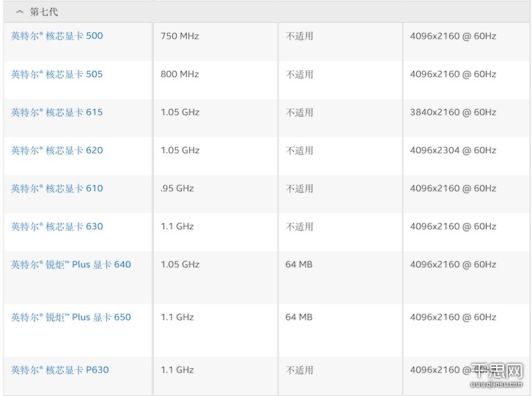The height and width of the screenshot is (396, 532).
Task: Click the 800 MHz frequency cell
Action: pyautogui.click(x=180, y=74)
